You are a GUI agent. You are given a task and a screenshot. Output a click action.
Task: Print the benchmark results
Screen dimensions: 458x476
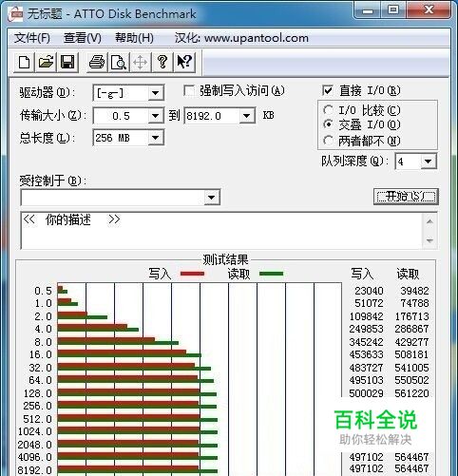[97, 62]
